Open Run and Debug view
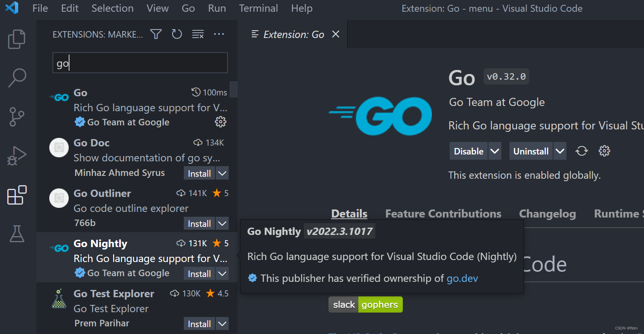This screenshot has height=334, width=644. click(x=17, y=156)
